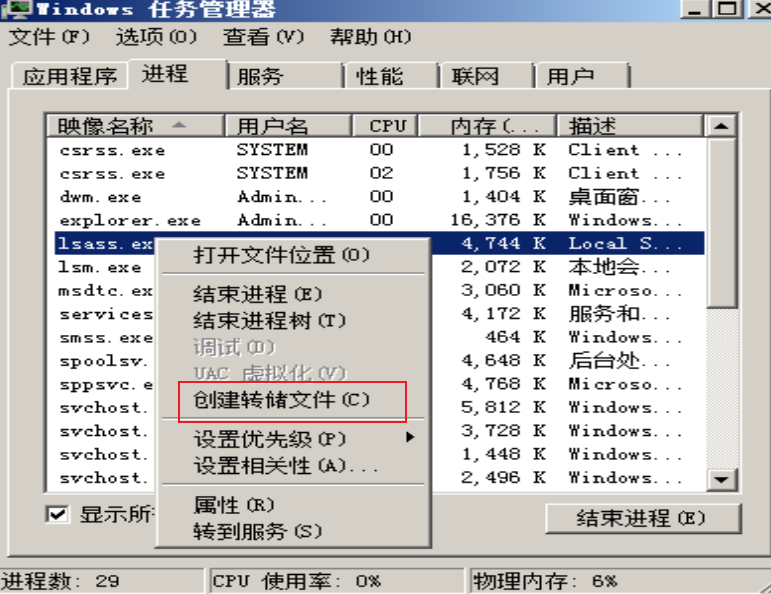771x594 pixels.
Task: Select the csrss.exe row using 1,528 K
Action: (x=380, y=150)
